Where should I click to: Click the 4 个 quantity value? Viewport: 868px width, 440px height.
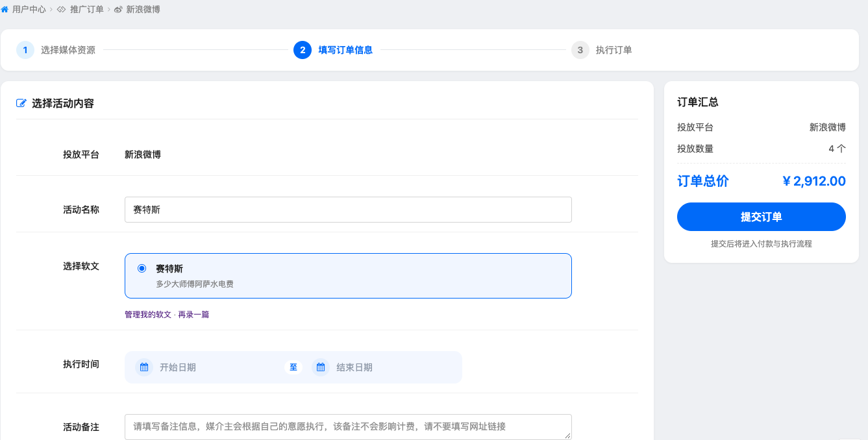[x=837, y=149]
